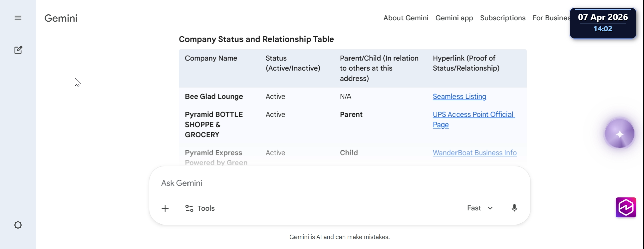This screenshot has height=249, width=644.
Task: Open the magenta hexagon extension icon
Action: pyautogui.click(x=626, y=207)
